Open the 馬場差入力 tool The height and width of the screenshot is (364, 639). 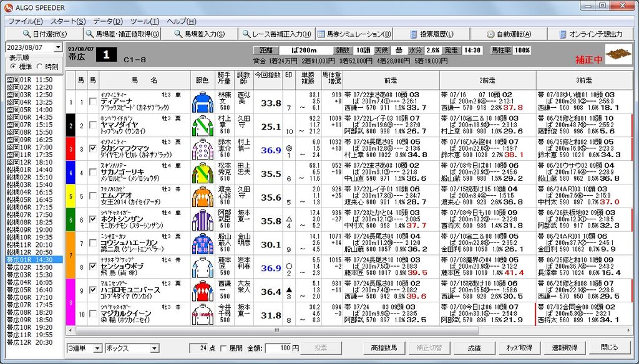pos(199,34)
